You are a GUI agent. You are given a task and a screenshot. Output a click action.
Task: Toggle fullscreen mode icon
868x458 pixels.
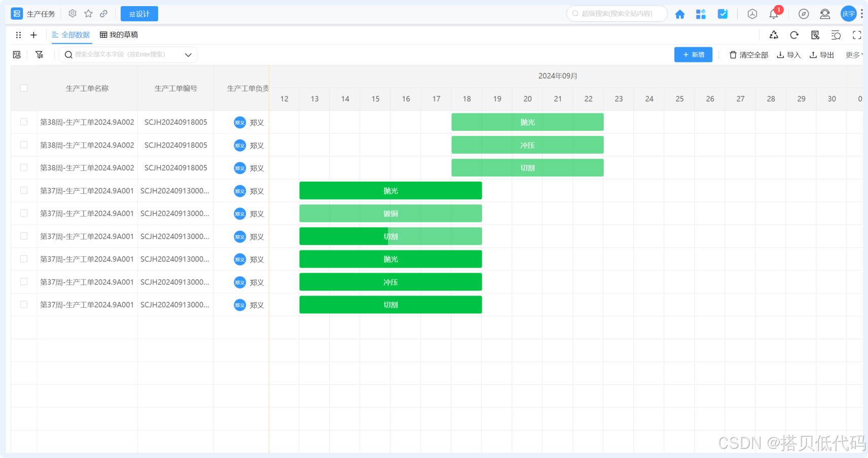(857, 35)
